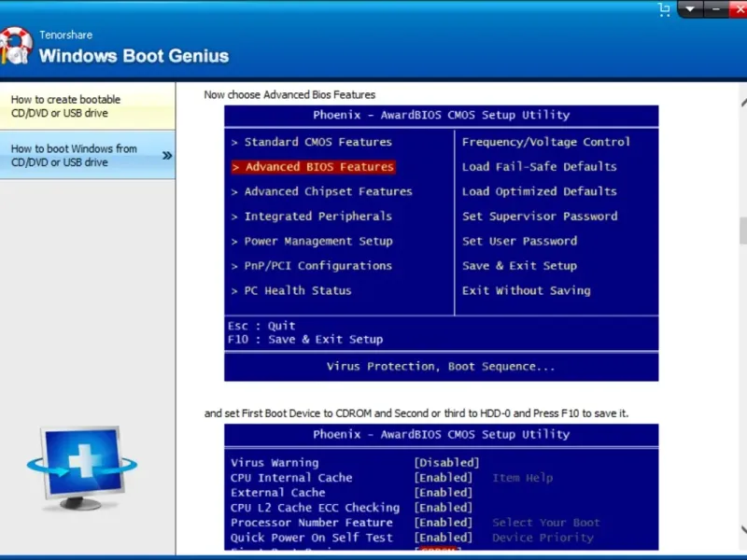Click 'Windows Boot Genius' title text
This screenshot has height=560, width=747.
pyautogui.click(x=134, y=56)
